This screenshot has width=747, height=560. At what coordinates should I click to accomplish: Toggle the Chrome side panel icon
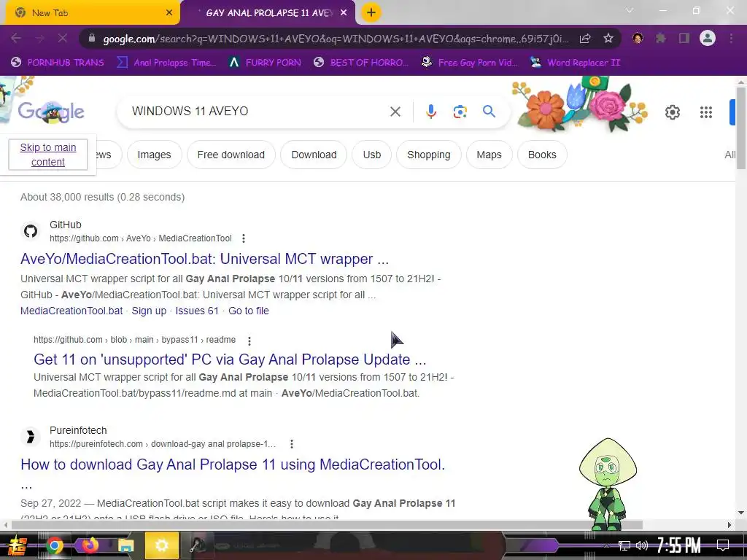tap(684, 39)
